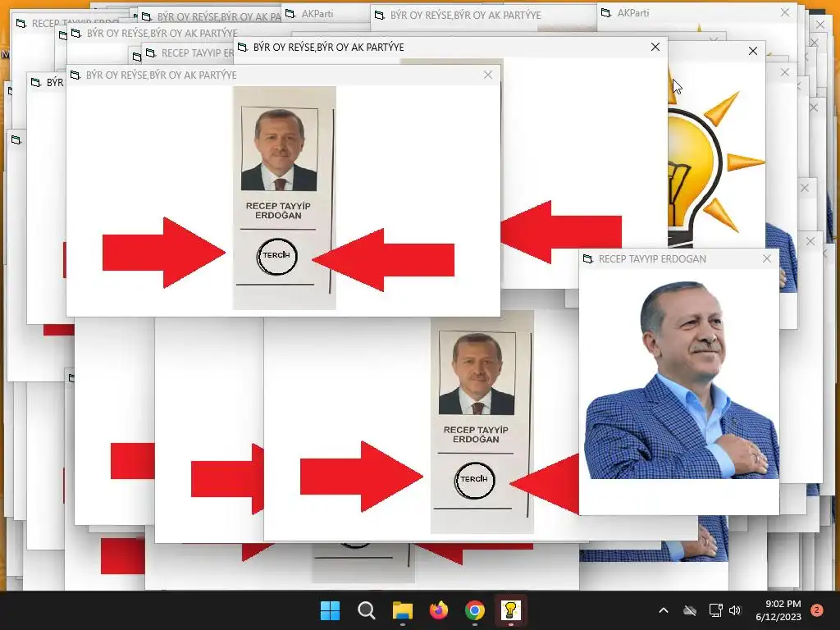Select the ballot image in the gray-titled window

(283, 199)
